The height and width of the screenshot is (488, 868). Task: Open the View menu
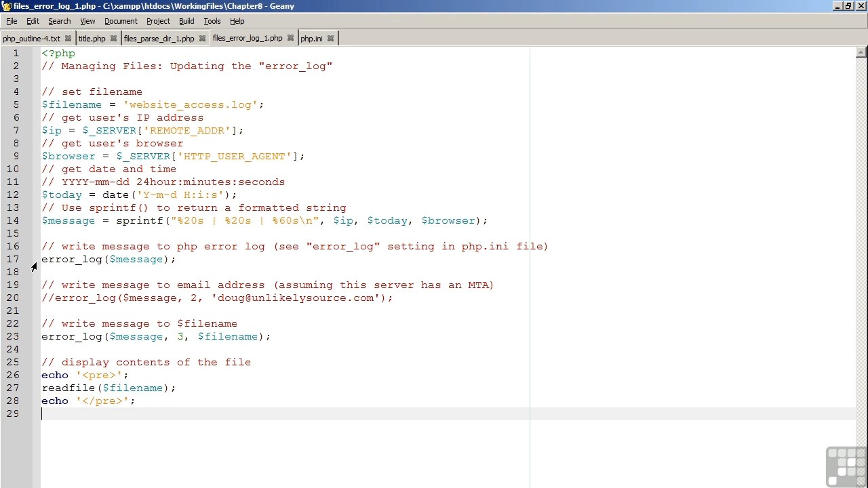[x=87, y=21]
